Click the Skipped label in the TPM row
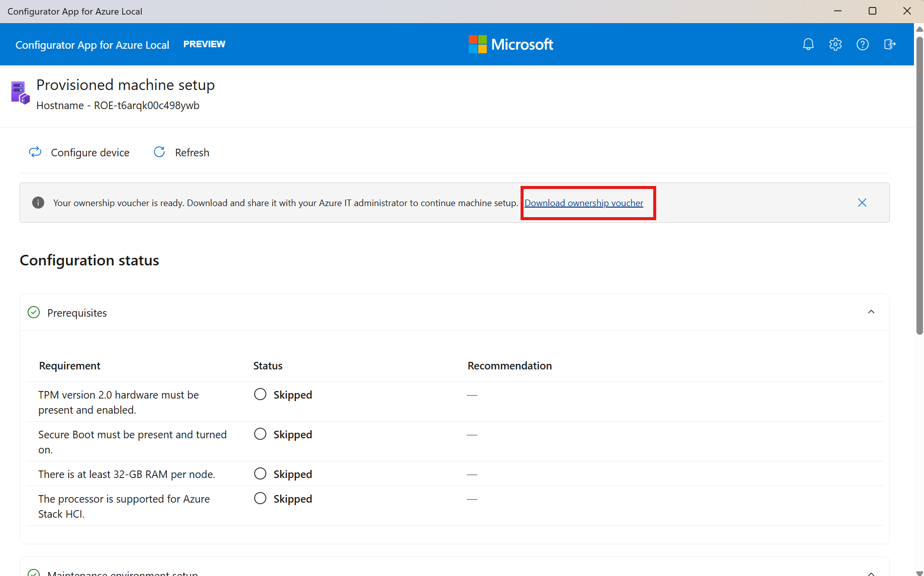 [x=293, y=395]
